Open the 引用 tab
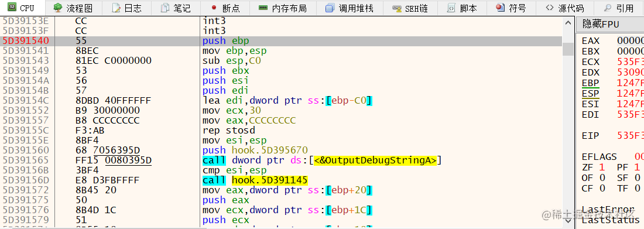Viewport: 644px width, 229px height. coord(619,8)
